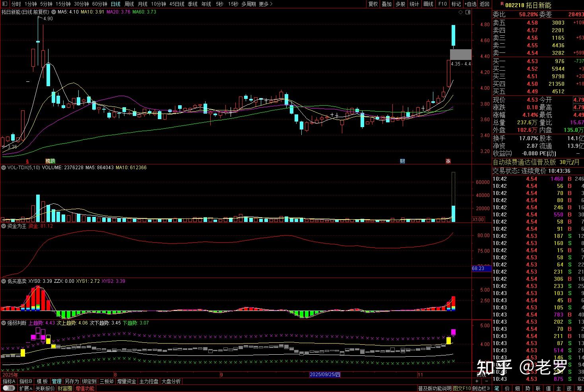This screenshot has width=584, height=392.
Task: Click the 财 marker icon on chart
Action: [x=402, y=161]
